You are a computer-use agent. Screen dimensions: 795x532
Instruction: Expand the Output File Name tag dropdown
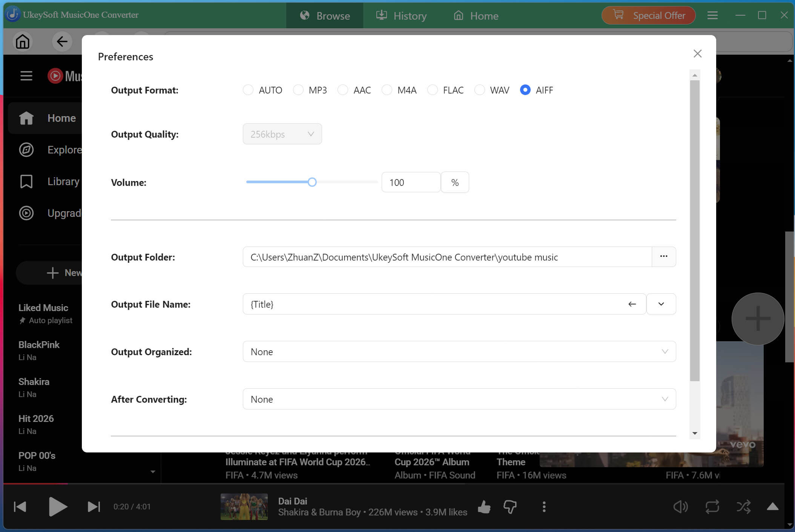pos(661,304)
